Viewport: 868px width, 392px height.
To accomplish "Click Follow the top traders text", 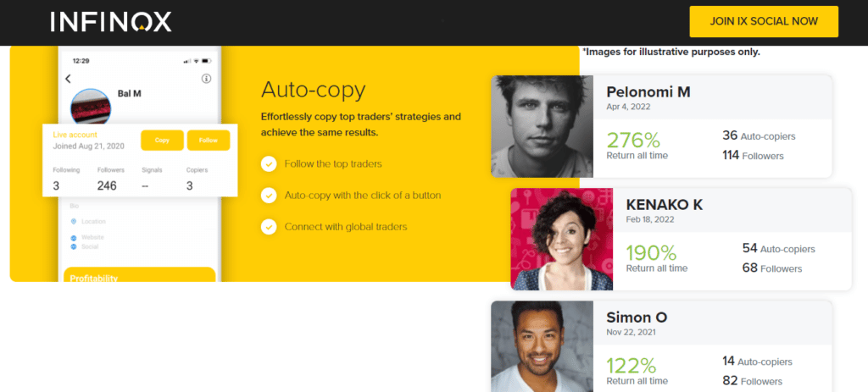I will click(333, 164).
